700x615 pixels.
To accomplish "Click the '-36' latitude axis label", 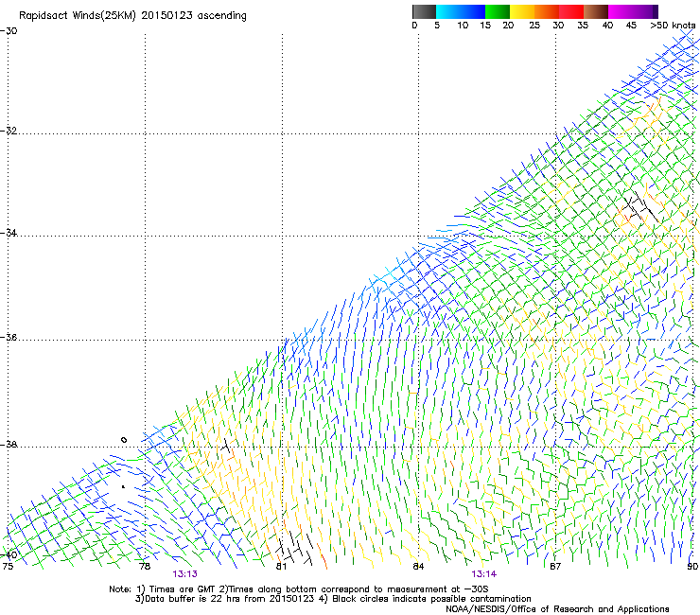I will [9, 337].
